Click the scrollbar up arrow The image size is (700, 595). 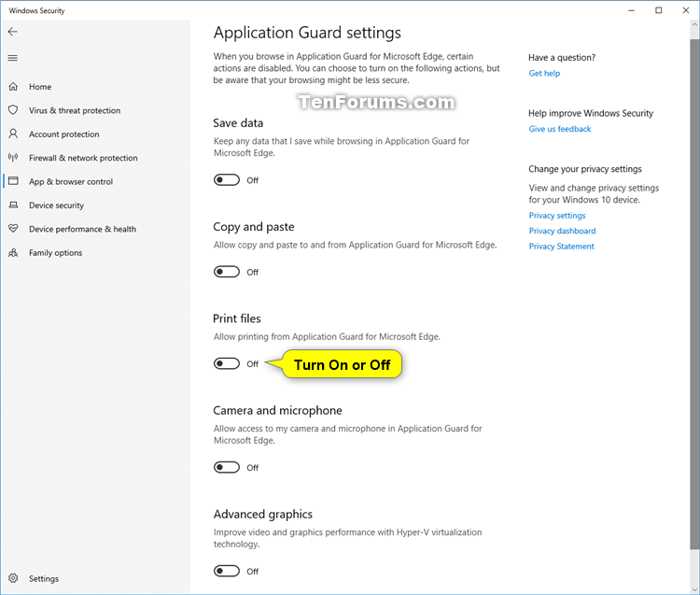(x=694, y=25)
